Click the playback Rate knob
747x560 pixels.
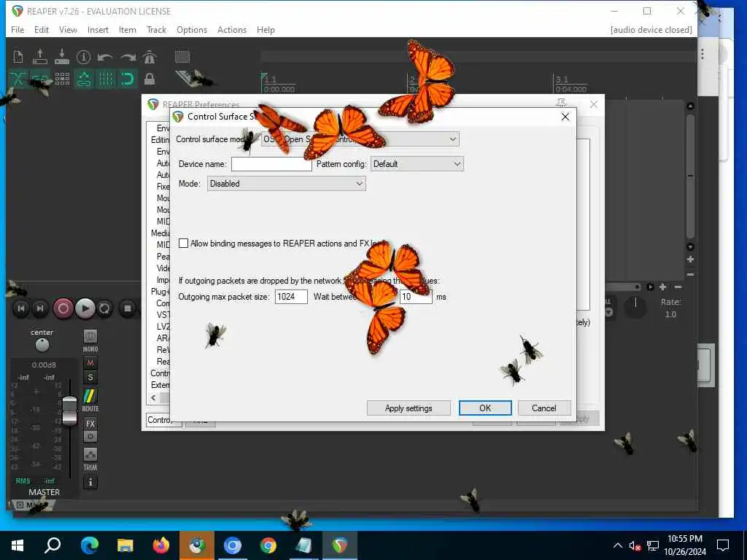635,307
